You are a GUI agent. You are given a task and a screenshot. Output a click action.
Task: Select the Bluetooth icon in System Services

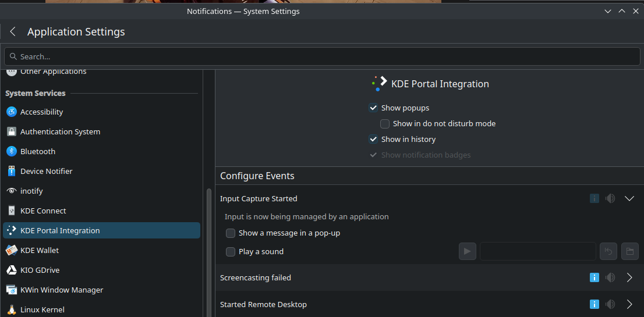click(x=11, y=151)
